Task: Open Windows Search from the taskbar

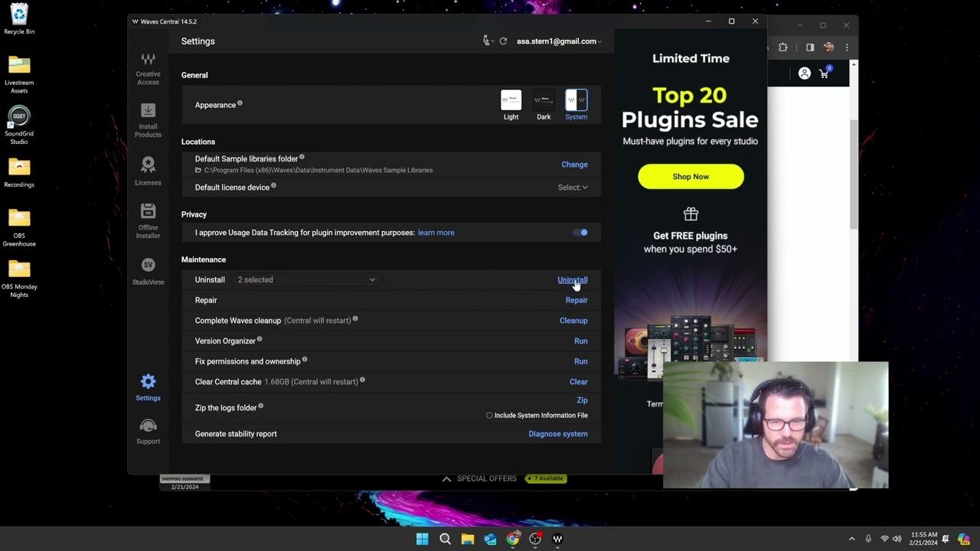Action: pos(445,539)
